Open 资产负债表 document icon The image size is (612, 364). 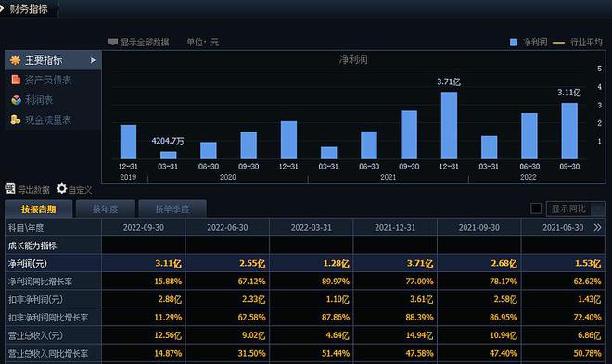click(16, 80)
